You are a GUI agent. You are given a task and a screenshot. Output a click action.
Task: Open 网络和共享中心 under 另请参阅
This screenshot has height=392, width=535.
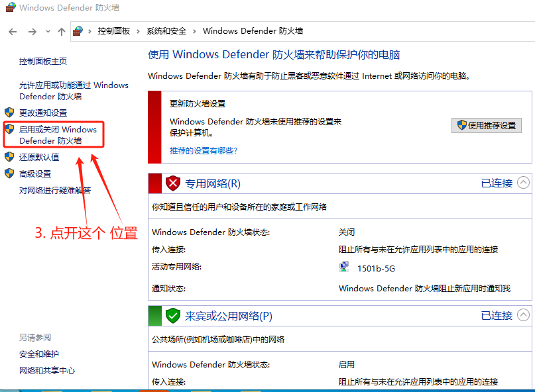(x=47, y=370)
